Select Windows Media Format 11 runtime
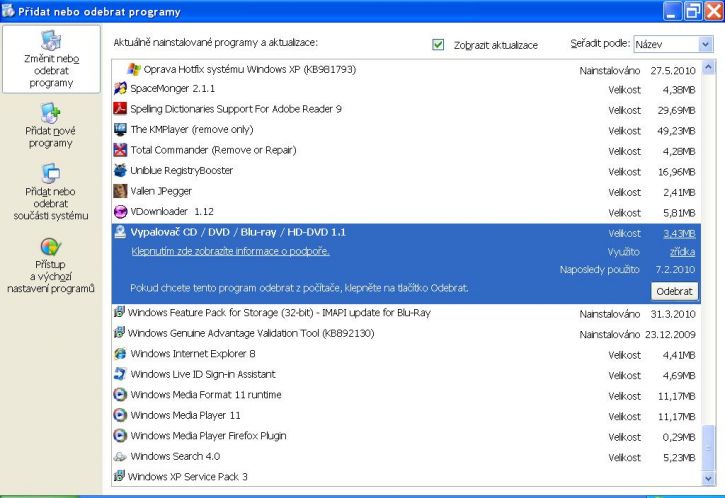The width and height of the screenshot is (725, 498). point(406,395)
